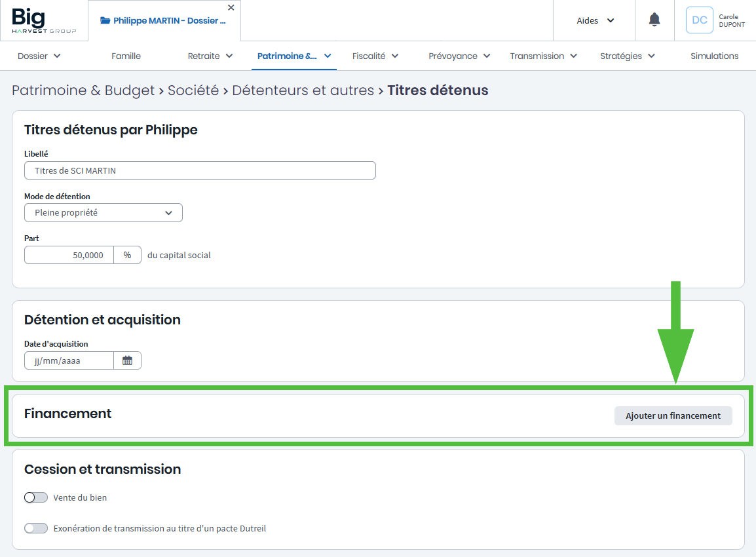Expand the Aides dropdown menu
This screenshot has width=756, height=557.
(595, 20)
